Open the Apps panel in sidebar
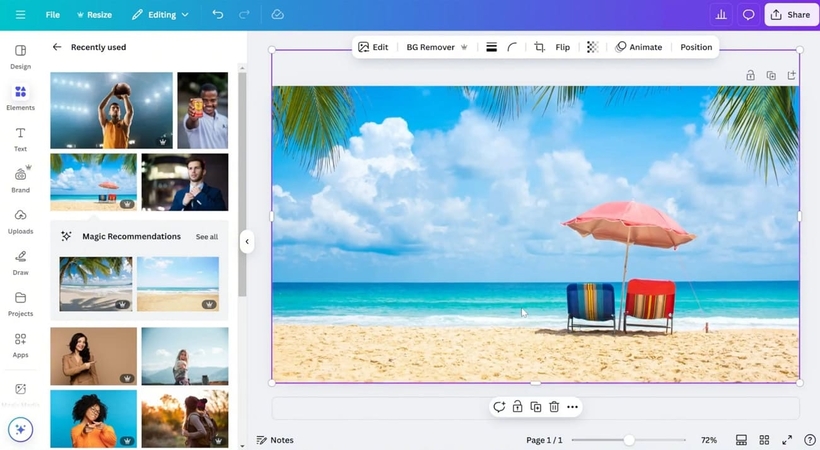The height and width of the screenshot is (450, 820). pyautogui.click(x=20, y=345)
